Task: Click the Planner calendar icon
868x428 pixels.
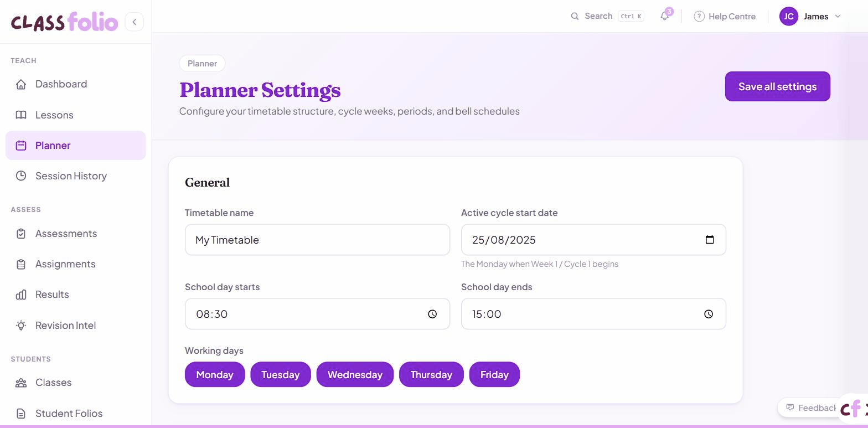Action: click(21, 146)
